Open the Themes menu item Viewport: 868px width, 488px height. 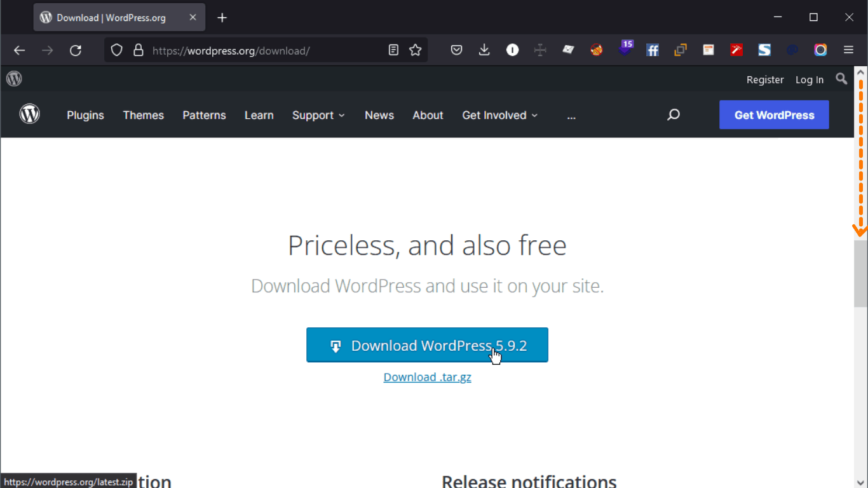144,115
